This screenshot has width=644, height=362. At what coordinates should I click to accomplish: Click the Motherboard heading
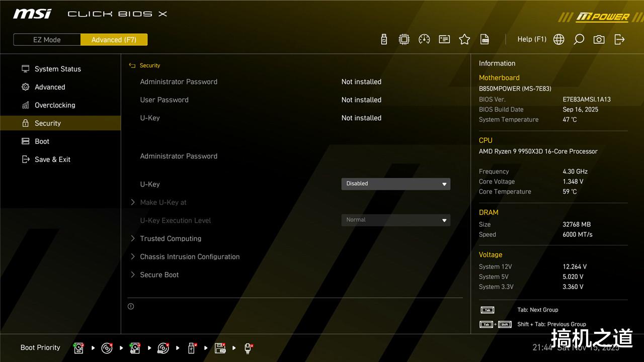coord(499,77)
